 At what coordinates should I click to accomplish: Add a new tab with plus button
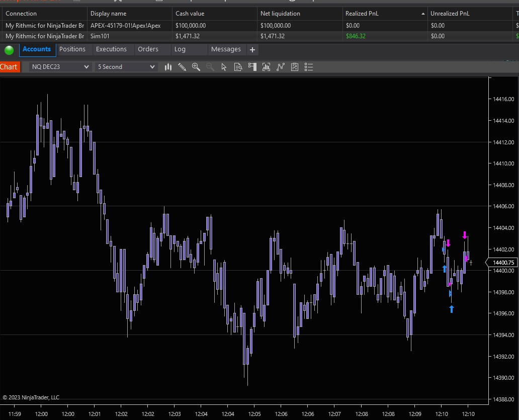252,50
